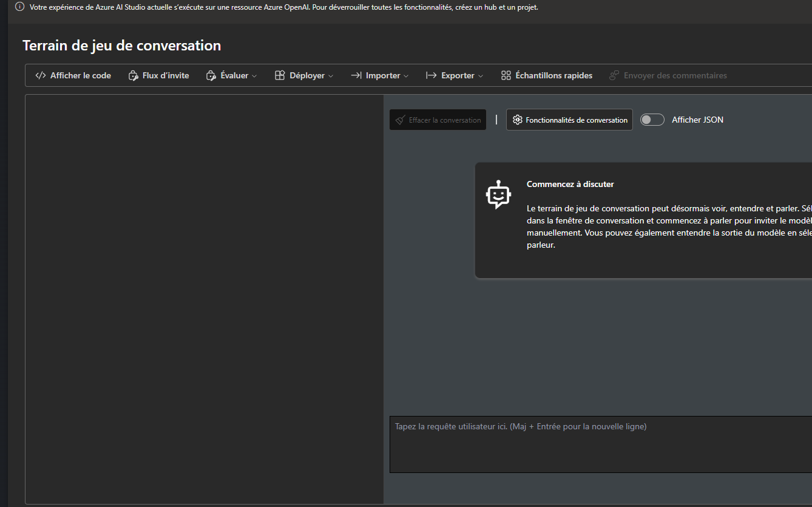Click the Échantillons rapides squares icon
This screenshot has height=507, width=812.
coord(506,75)
